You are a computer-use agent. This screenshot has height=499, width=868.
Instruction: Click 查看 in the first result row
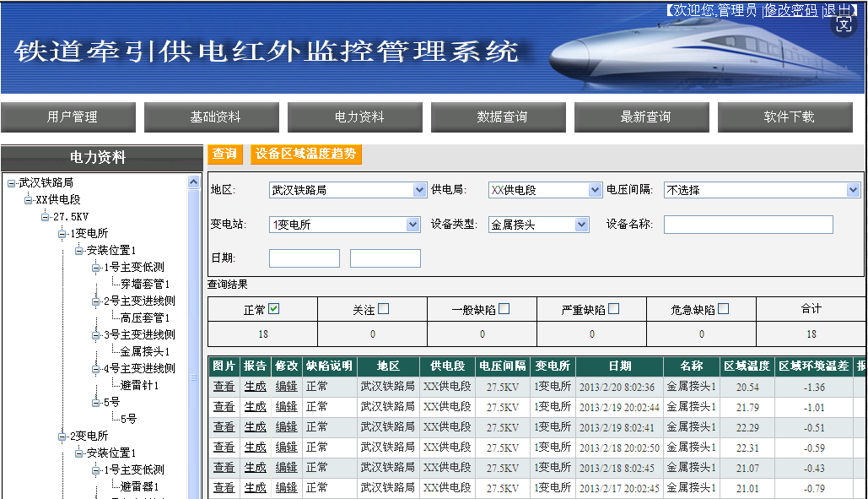click(x=224, y=387)
